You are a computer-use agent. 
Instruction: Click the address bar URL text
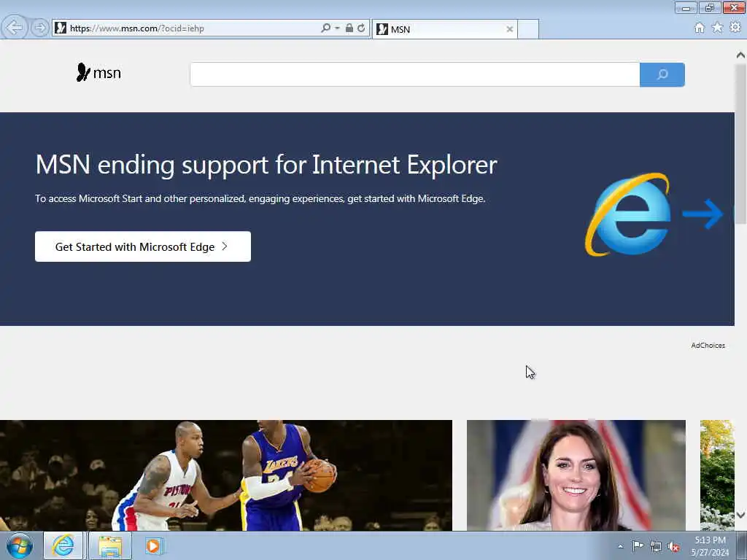pos(136,28)
